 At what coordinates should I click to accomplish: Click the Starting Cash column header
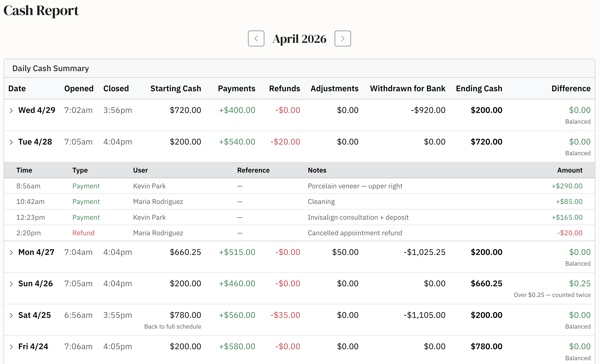[x=176, y=88]
